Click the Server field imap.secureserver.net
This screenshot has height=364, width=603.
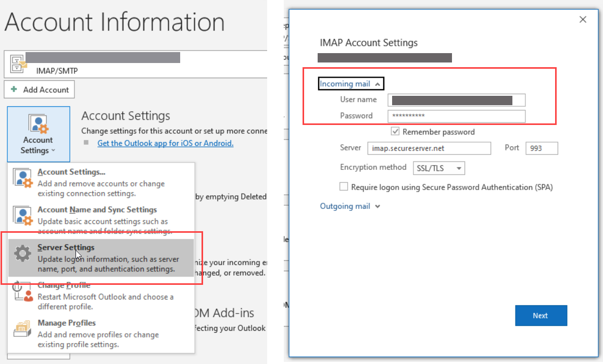click(x=429, y=148)
